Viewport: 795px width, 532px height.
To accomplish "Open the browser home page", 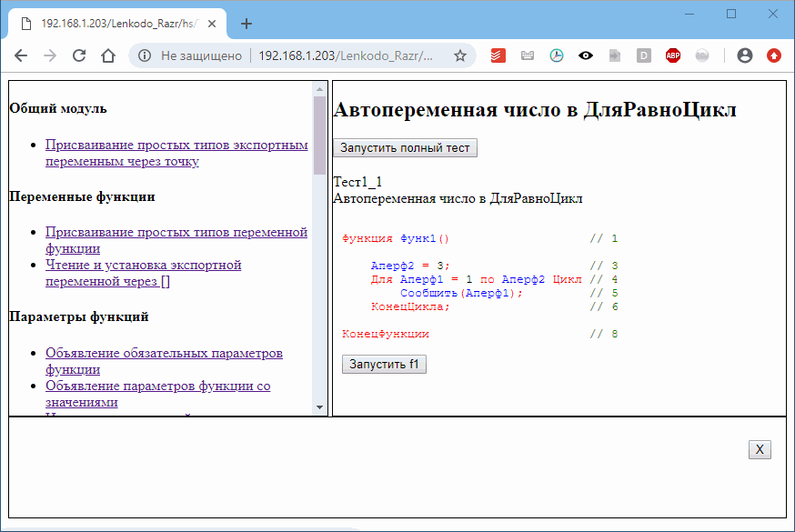I will click(108, 55).
